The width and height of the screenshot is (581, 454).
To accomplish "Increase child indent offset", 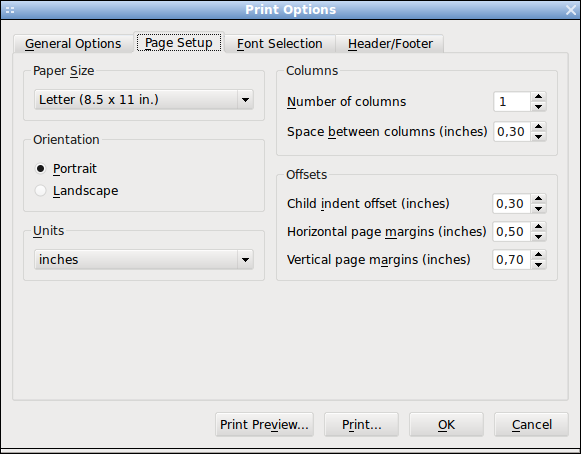I will 538,199.
